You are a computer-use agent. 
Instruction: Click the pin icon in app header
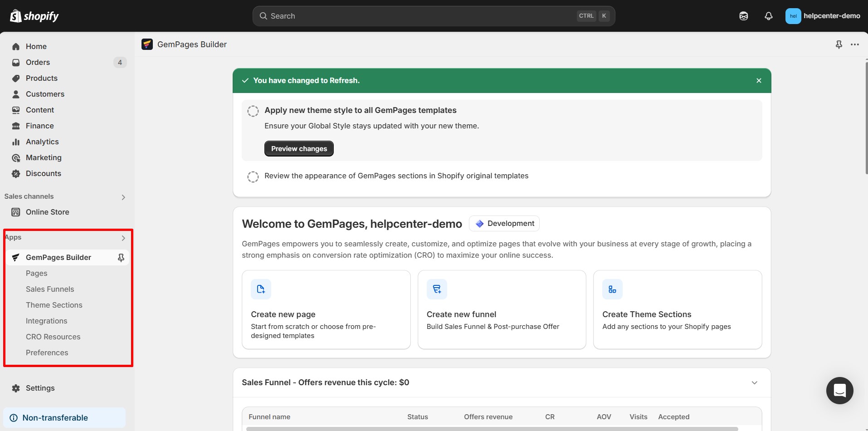(x=839, y=44)
